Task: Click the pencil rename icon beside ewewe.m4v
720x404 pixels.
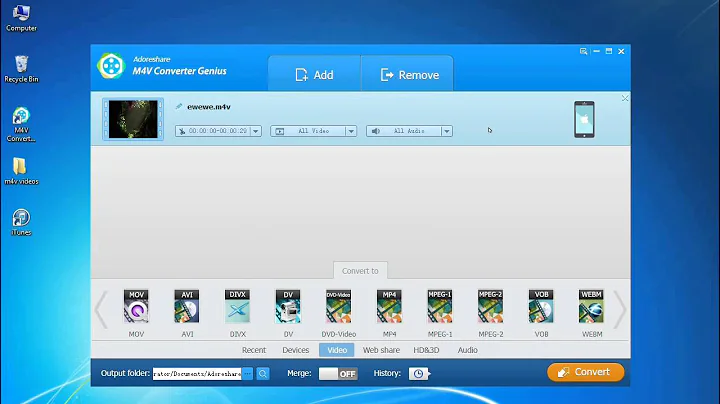Action: [x=179, y=107]
